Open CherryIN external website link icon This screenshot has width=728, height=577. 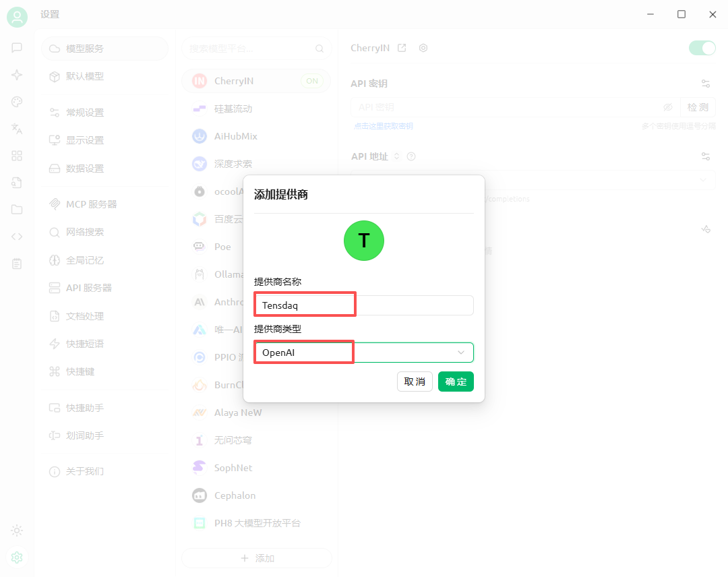(402, 48)
